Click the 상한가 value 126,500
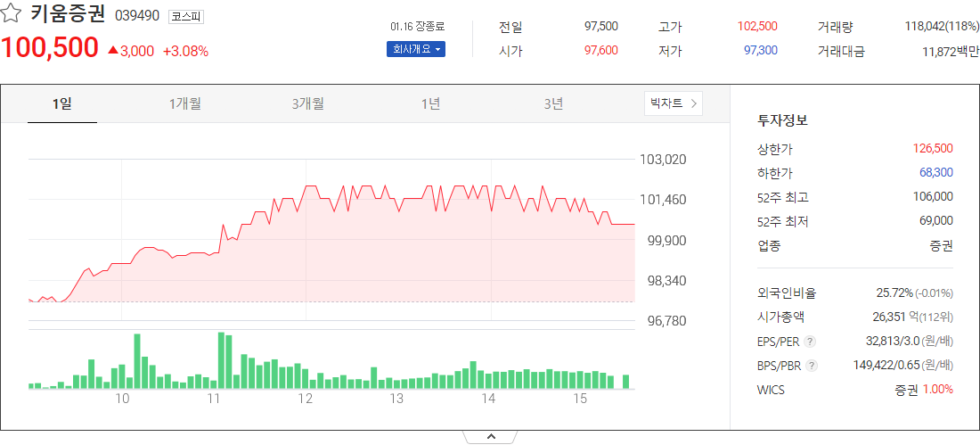The image size is (980, 445). 933,148
